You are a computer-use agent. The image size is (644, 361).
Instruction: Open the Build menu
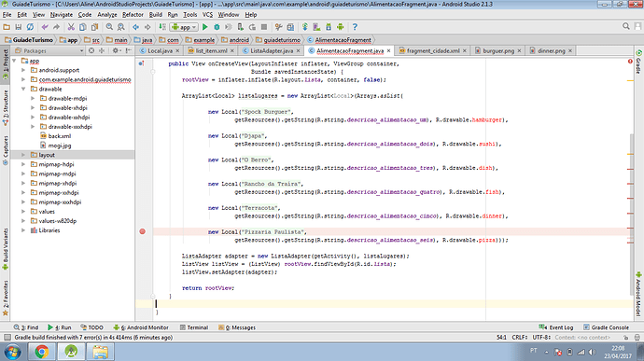155,15
